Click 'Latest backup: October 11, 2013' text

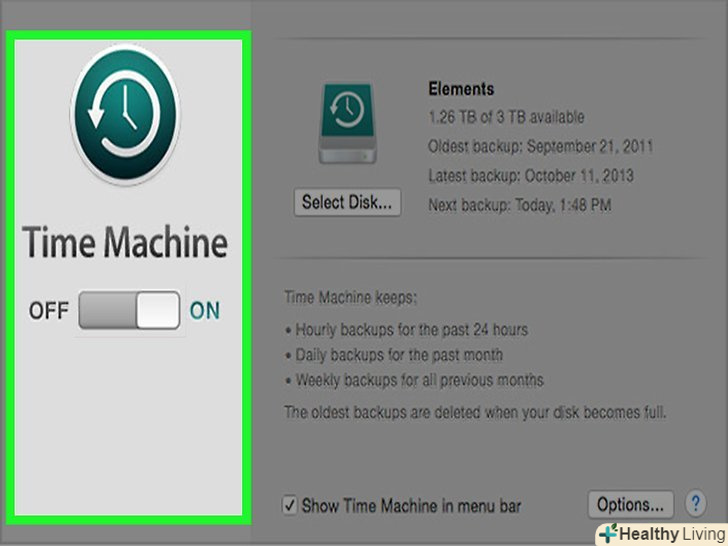(531, 176)
